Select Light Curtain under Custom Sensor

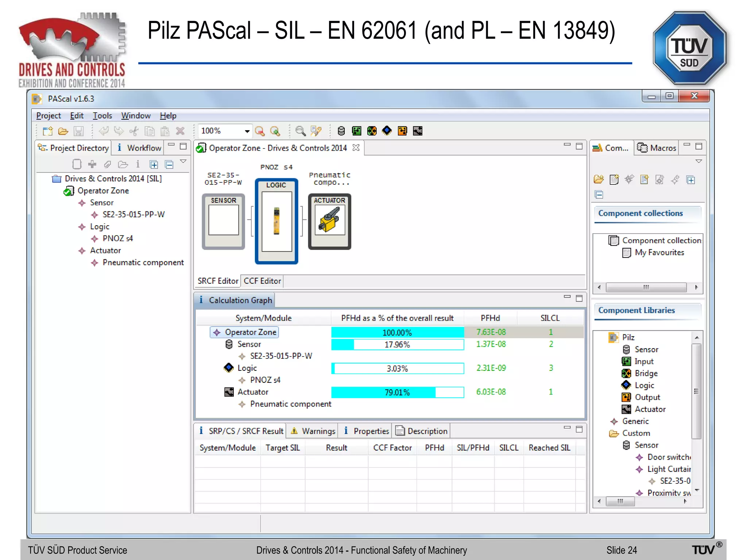pyautogui.click(x=669, y=469)
